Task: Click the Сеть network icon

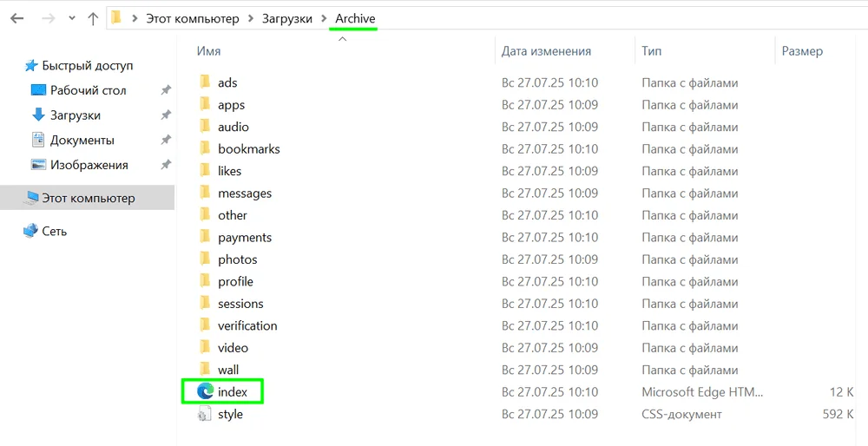Action: (x=31, y=231)
